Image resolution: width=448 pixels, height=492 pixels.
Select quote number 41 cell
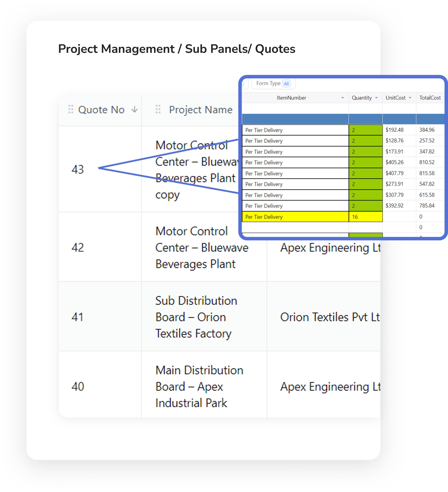78,317
